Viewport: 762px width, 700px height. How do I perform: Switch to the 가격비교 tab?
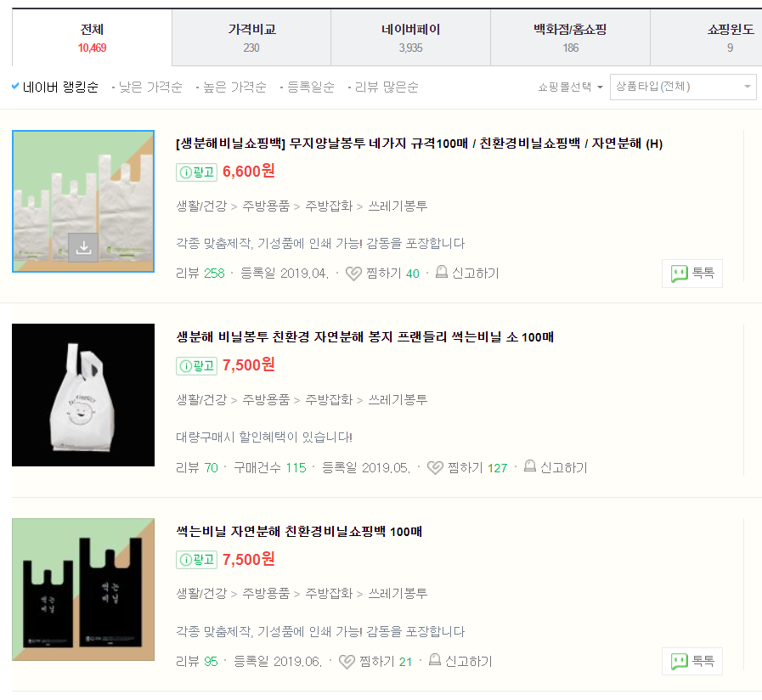coord(251,37)
